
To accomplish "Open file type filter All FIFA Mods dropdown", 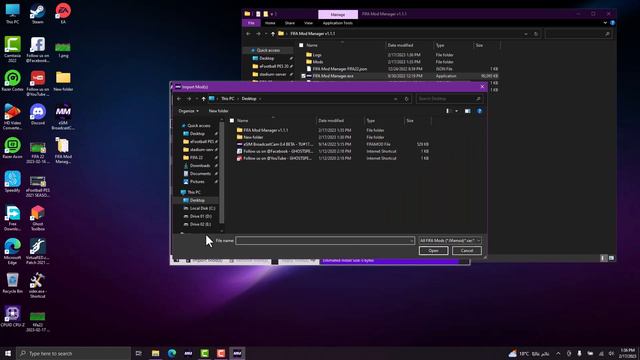I will click(x=450, y=240).
